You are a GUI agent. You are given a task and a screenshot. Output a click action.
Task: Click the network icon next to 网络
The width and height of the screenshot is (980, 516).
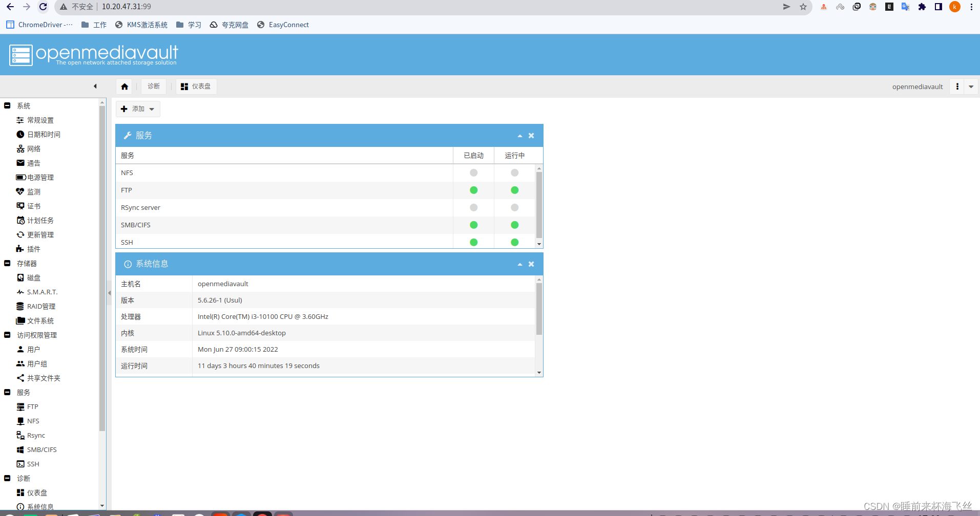pos(20,149)
